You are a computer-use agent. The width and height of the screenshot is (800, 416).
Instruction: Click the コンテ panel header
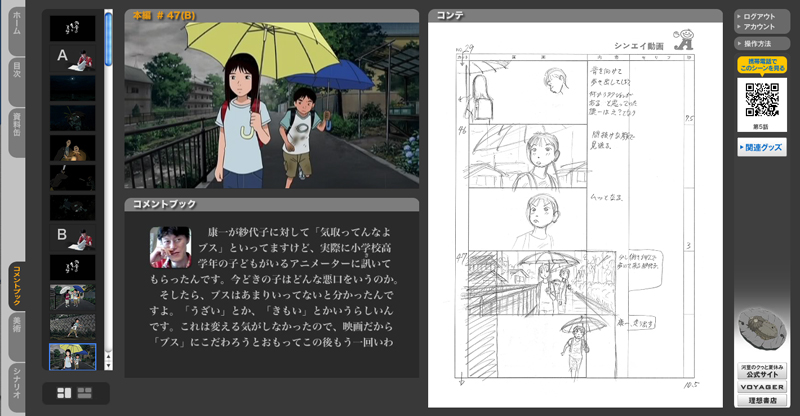pyautogui.click(x=575, y=16)
